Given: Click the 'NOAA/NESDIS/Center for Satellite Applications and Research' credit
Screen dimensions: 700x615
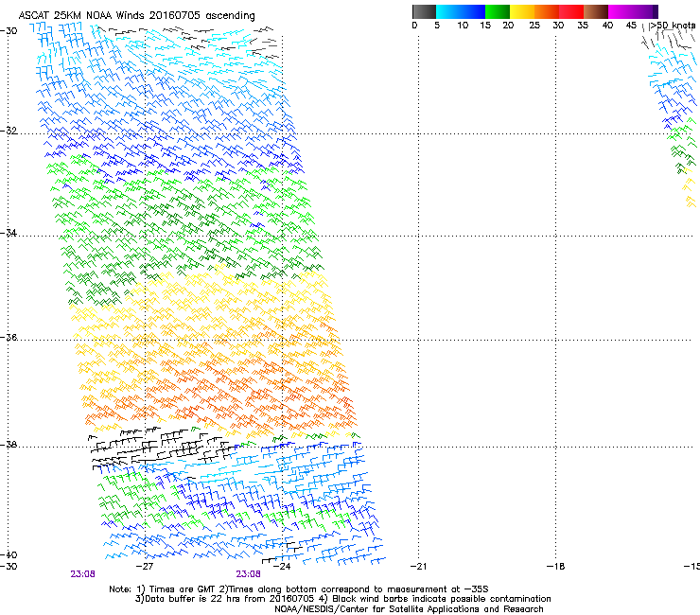Looking at the screenshot, I should (x=409, y=609).
